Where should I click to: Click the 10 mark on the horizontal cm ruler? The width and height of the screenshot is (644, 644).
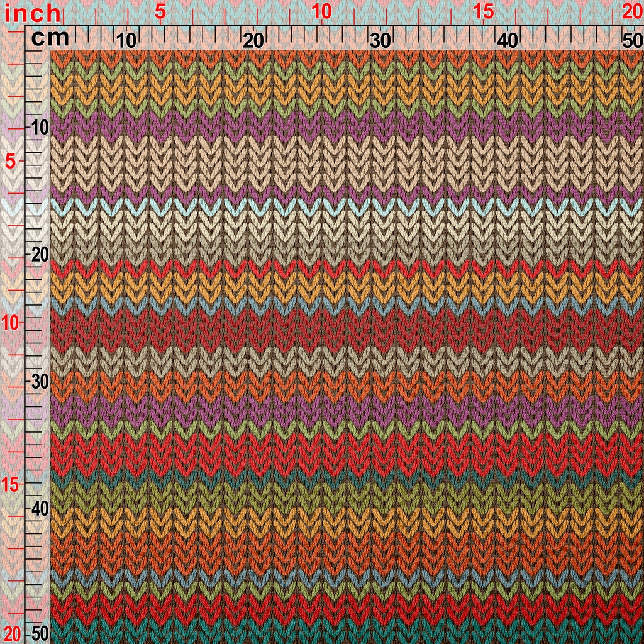click(126, 41)
